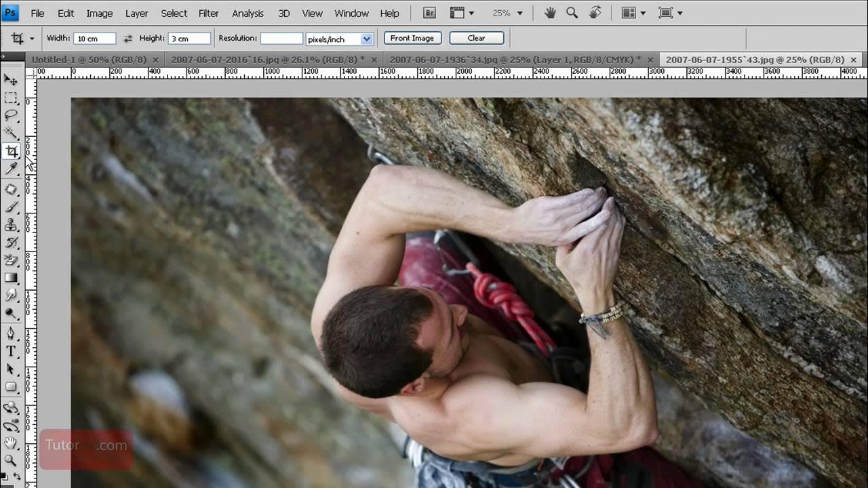Close the 2007-06-07-1936`34.jpg tab
This screenshot has height=488, width=868.
click(x=650, y=60)
